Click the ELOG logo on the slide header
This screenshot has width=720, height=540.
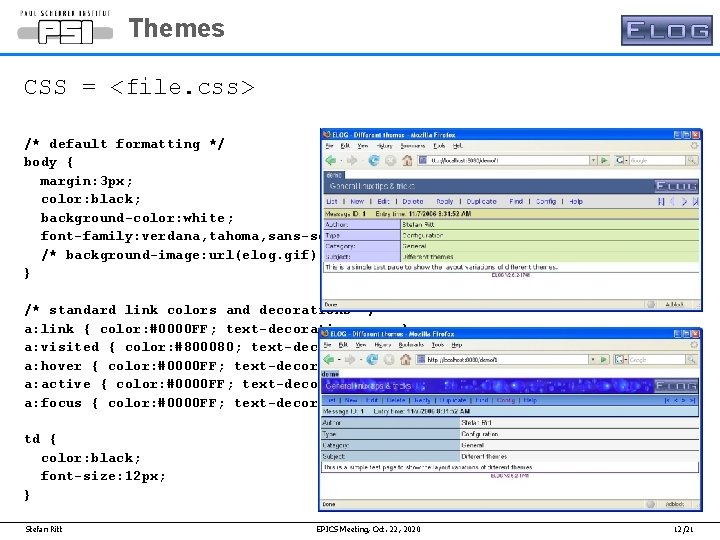(x=667, y=30)
